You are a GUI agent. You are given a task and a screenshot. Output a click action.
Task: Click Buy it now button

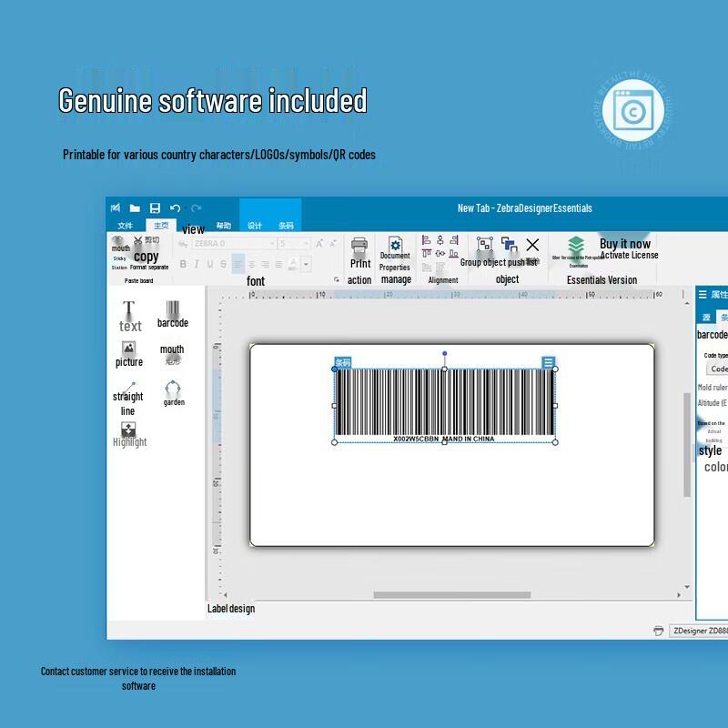(624, 243)
